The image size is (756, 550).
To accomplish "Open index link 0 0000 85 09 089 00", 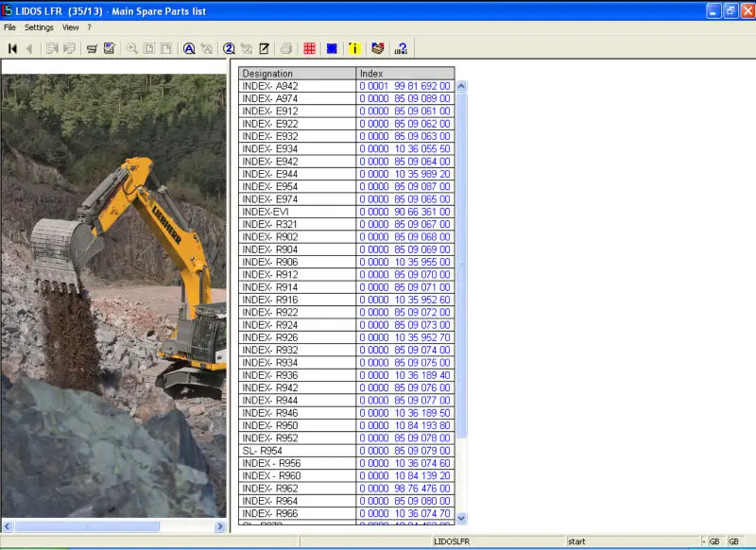I will [404, 99].
